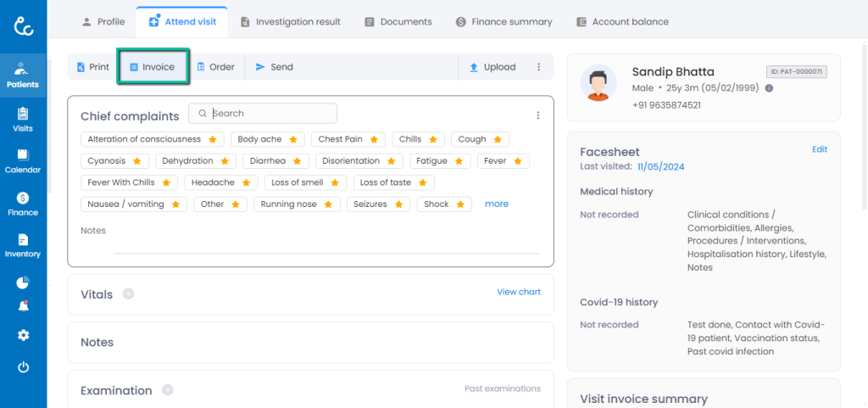Toggle the star on Cough complaint
Screen dimensions: 868x408
tap(498, 139)
